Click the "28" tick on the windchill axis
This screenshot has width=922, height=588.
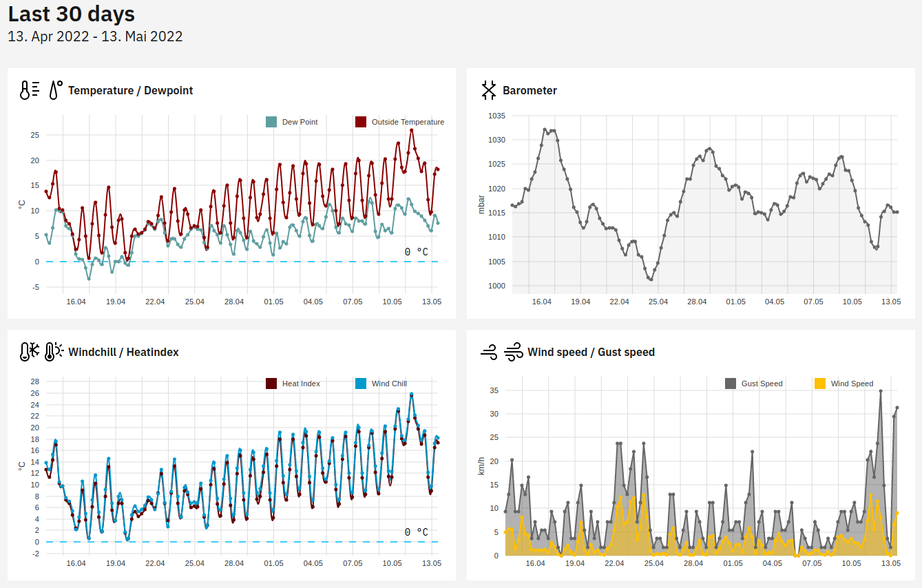34,381
